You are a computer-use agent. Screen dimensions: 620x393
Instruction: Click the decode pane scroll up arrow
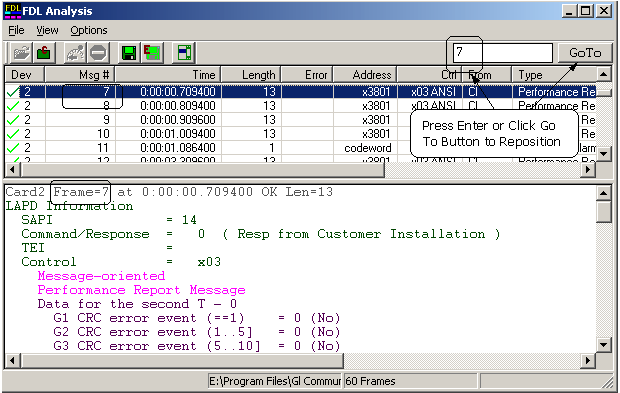point(603,193)
